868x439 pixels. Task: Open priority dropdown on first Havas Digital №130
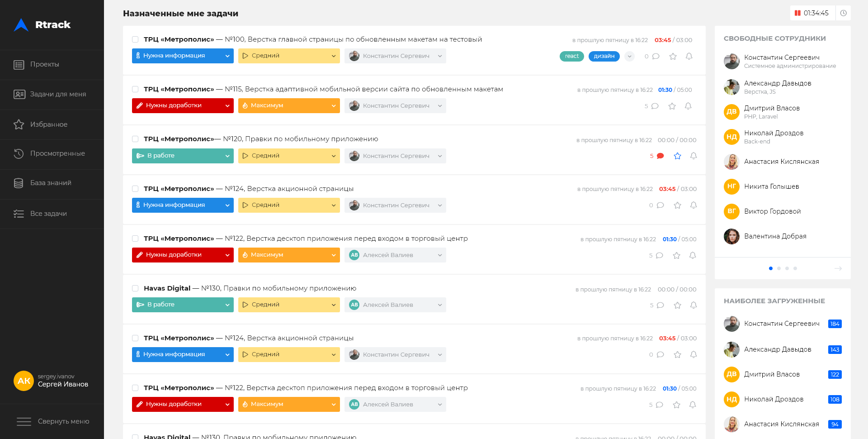pyautogui.click(x=289, y=305)
